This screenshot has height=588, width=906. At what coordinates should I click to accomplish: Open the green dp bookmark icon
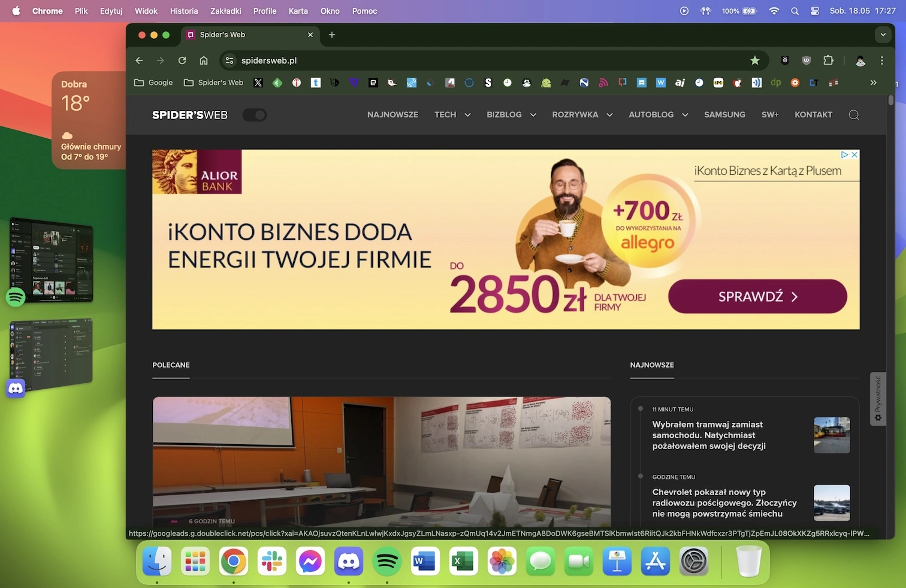(776, 83)
